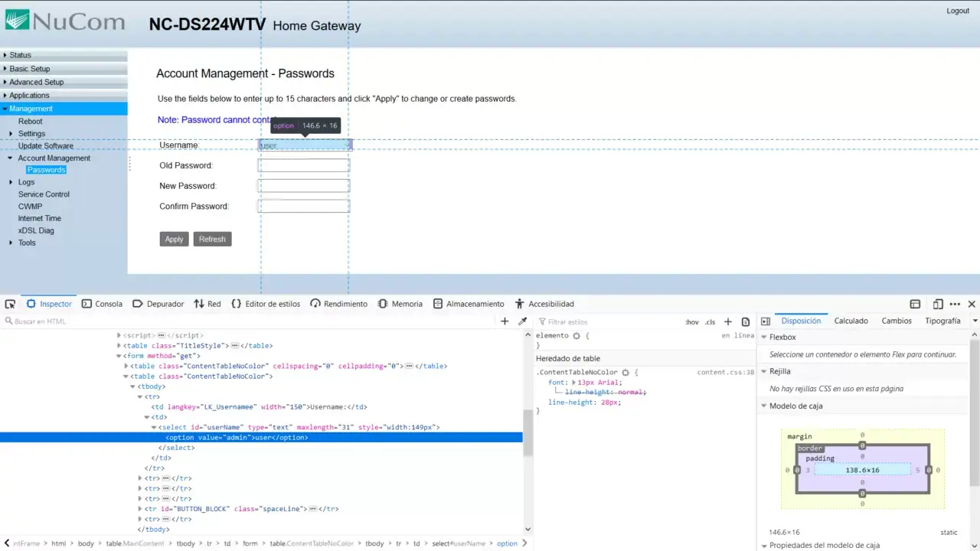Collapse the Modelo de caja section
Viewport: 980px width, 551px height.
pos(763,406)
